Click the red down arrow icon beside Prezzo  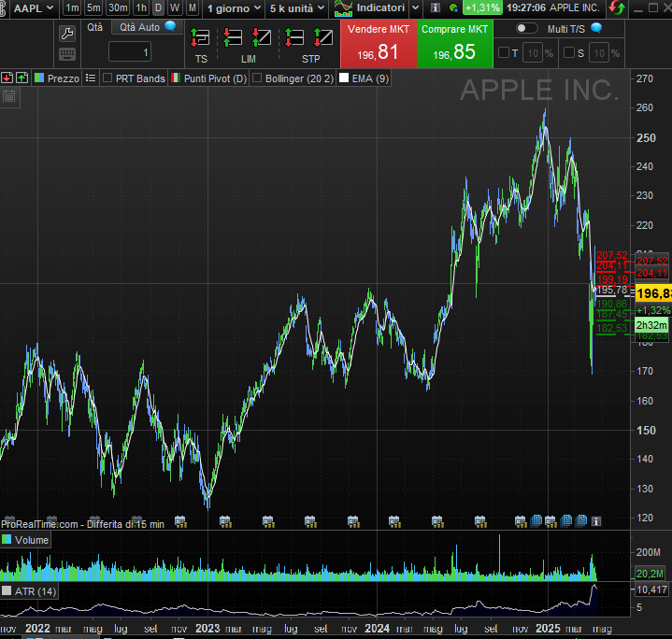tap(7, 78)
